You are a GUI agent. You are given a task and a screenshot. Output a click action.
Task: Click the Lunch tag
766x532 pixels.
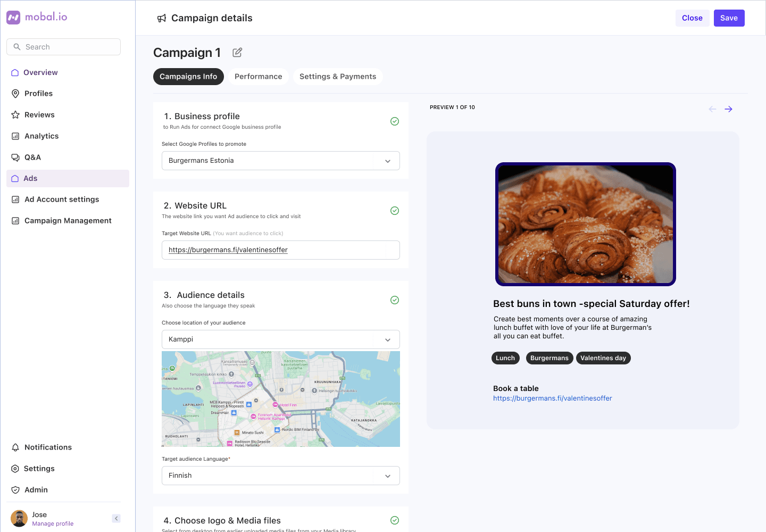click(505, 358)
